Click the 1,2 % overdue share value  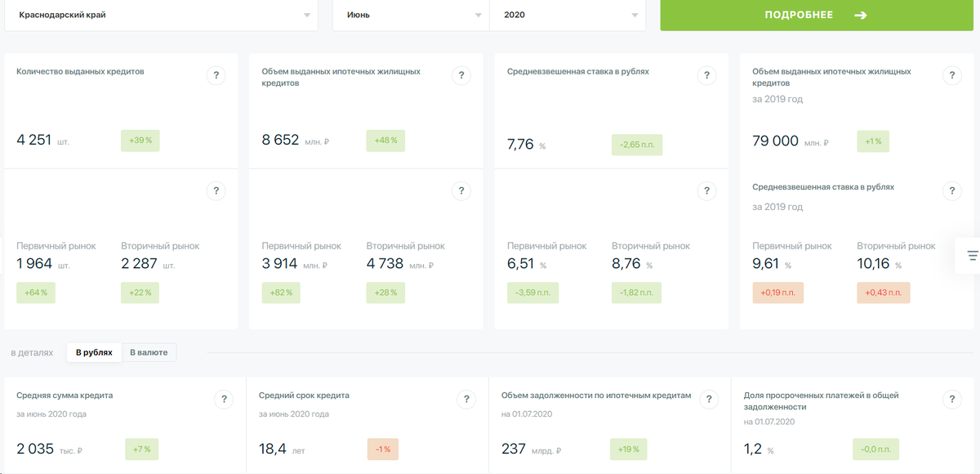(x=759, y=449)
